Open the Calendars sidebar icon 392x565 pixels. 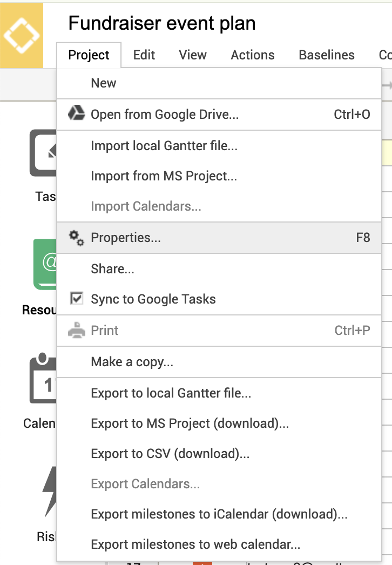coord(43,378)
